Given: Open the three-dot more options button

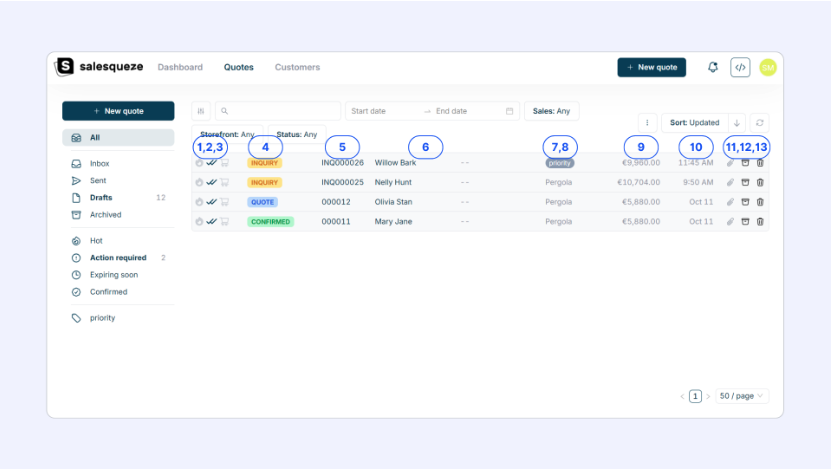Looking at the screenshot, I should (x=647, y=123).
